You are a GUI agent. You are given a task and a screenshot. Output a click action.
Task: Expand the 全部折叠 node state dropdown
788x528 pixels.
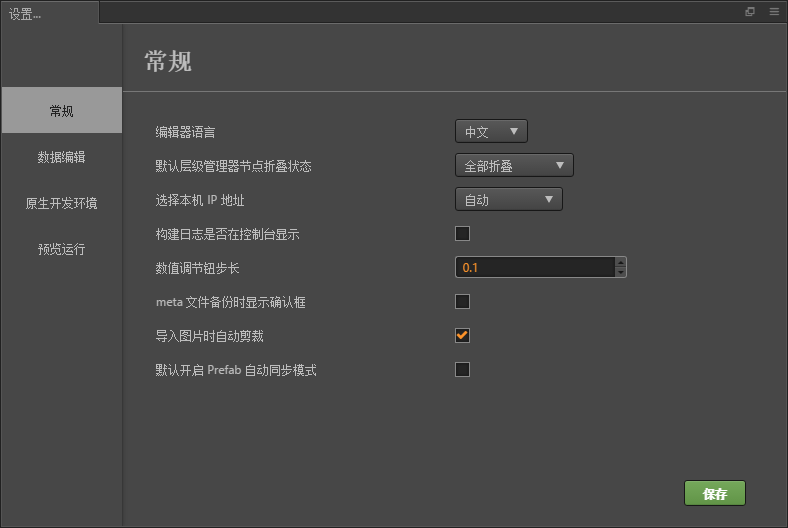(x=514, y=166)
